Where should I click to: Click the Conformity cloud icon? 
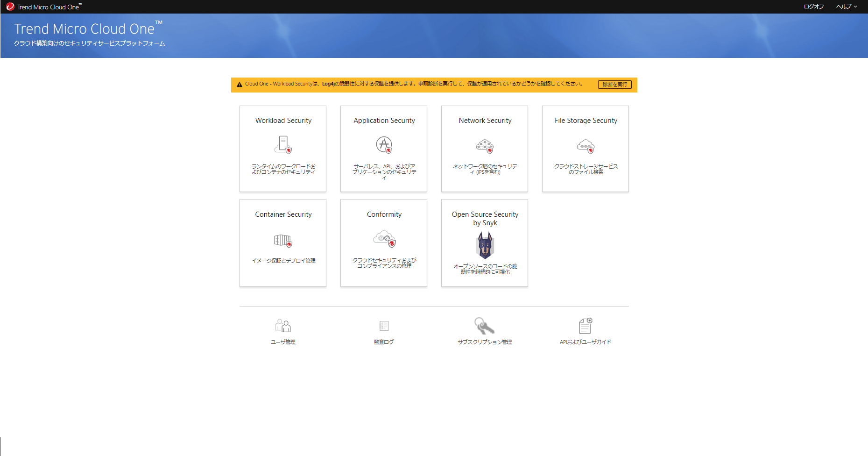384,239
